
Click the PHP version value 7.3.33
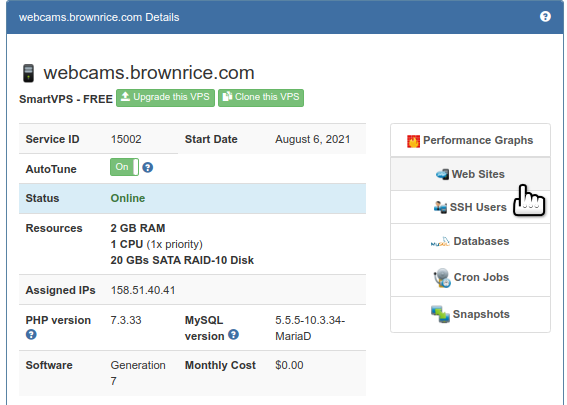click(126, 320)
